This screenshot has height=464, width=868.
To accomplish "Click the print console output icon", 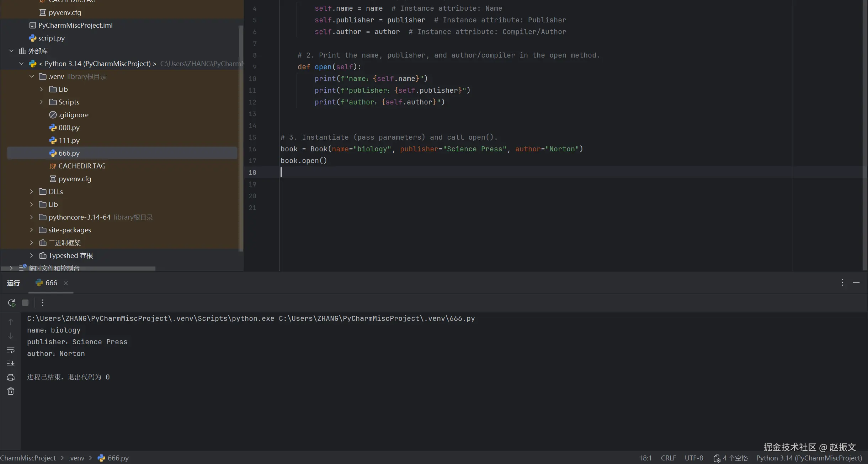I will 11,377.
